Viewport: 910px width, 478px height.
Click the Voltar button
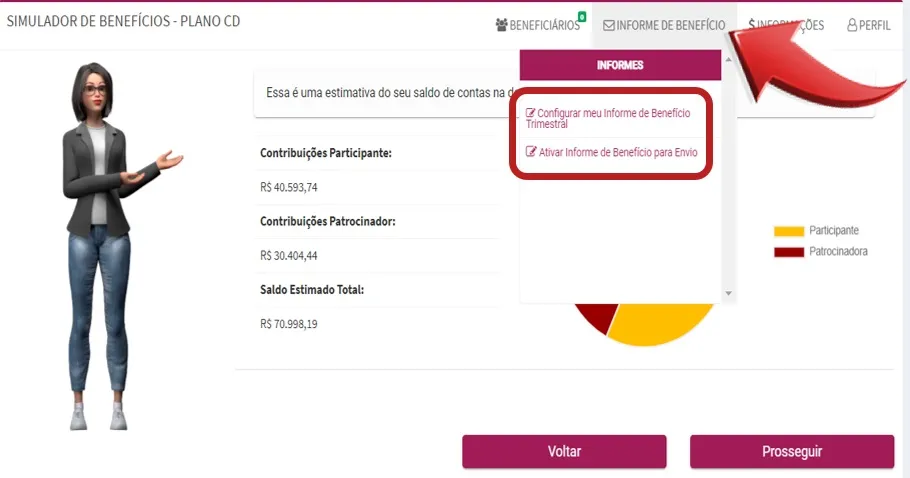tap(564, 451)
